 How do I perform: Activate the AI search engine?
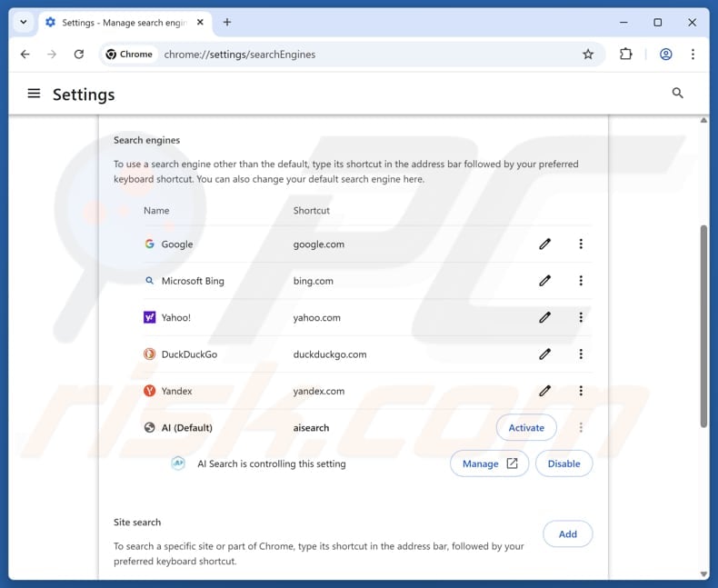[526, 427]
